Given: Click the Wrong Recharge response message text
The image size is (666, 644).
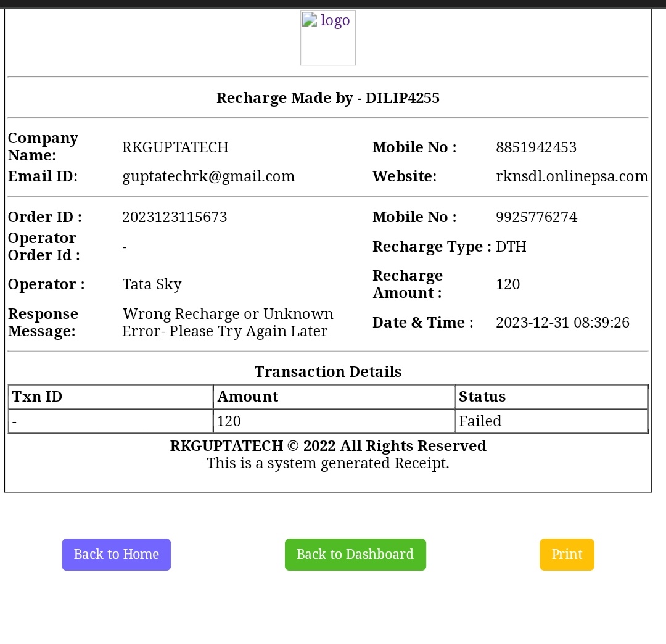Looking at the screenshot, I should [228, 323].
